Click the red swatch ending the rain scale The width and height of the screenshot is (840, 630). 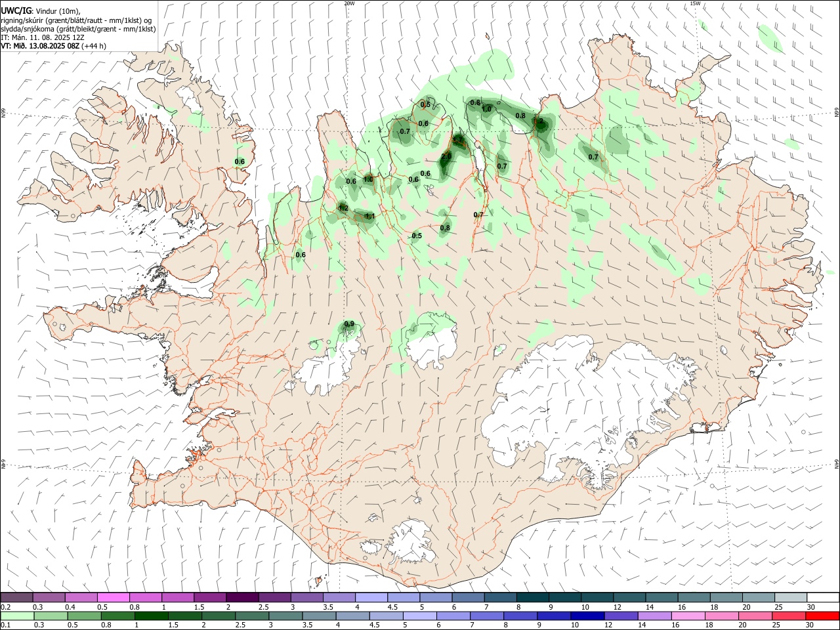pyautogui.click(x=822, y=616)
